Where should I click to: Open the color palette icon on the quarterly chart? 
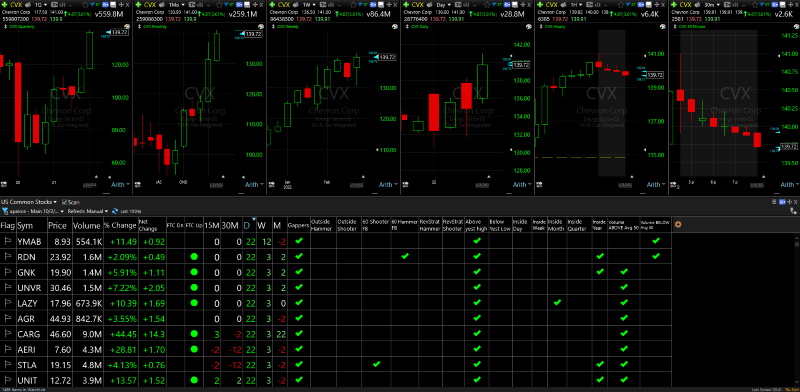127,27
